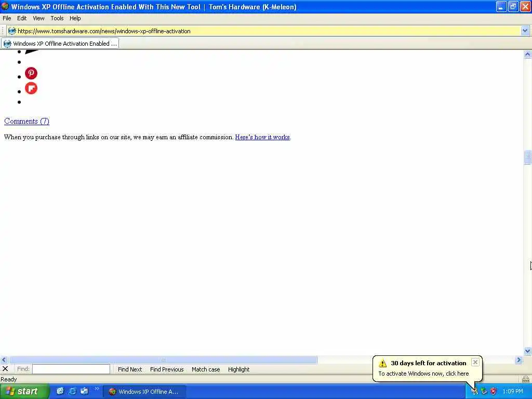Open the Tools menu

click(57, 18)
